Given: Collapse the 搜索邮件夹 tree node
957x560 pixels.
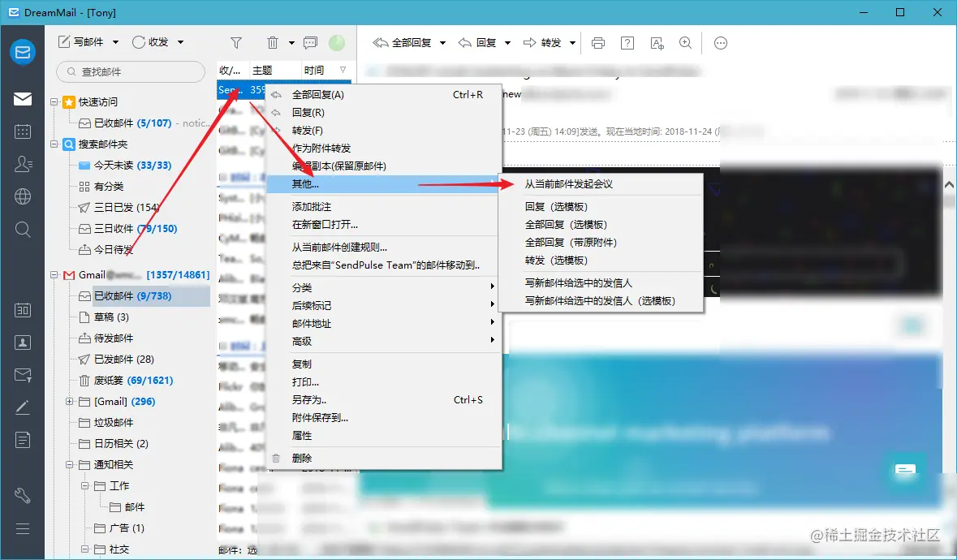Looking at the screenshot, I should (x=54, y=144).
